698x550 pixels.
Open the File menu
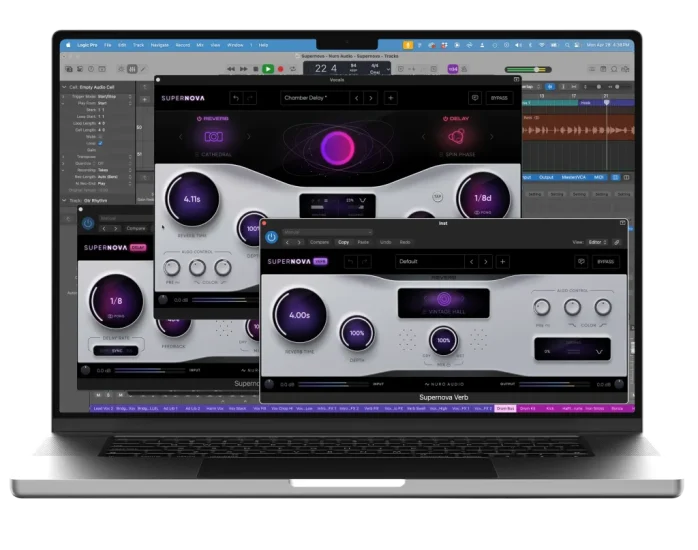pyautogui.click(x=108, y=45)
